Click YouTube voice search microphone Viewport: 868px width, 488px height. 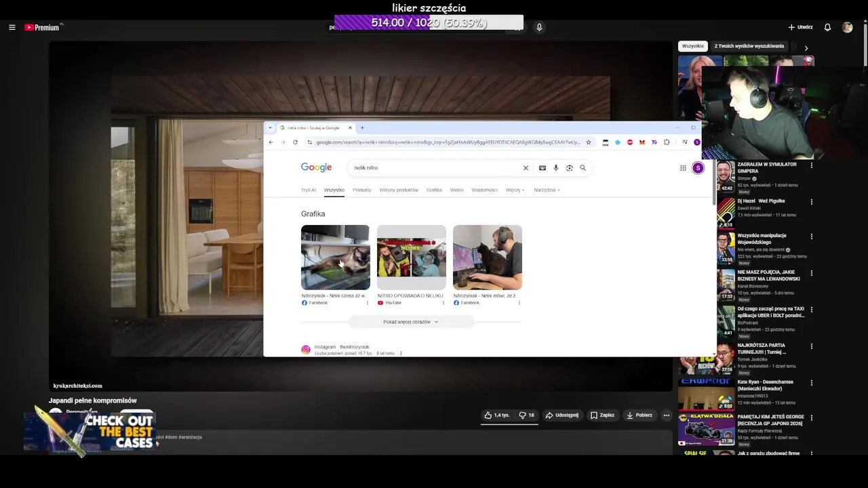pos(539,27)
